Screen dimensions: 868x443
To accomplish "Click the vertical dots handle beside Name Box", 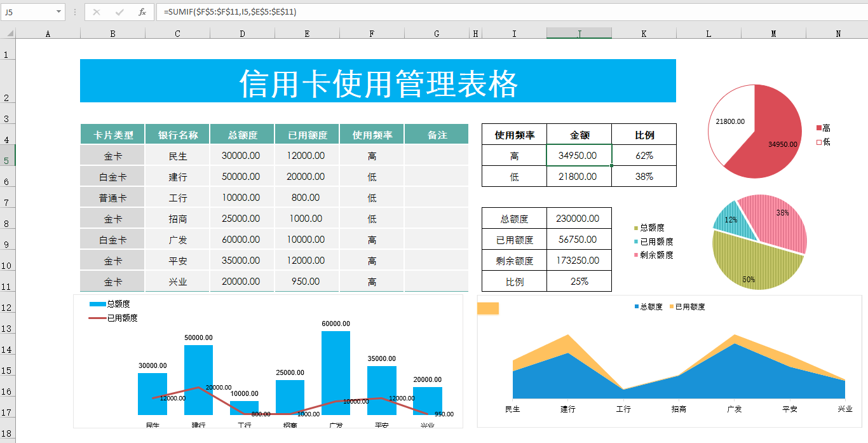I will 75,12.
